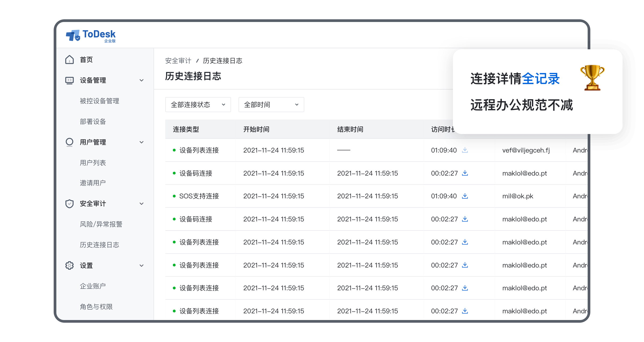Click the email vef@viljegceh.fj
The image size is (644, 342).
(x=526, y=150)
